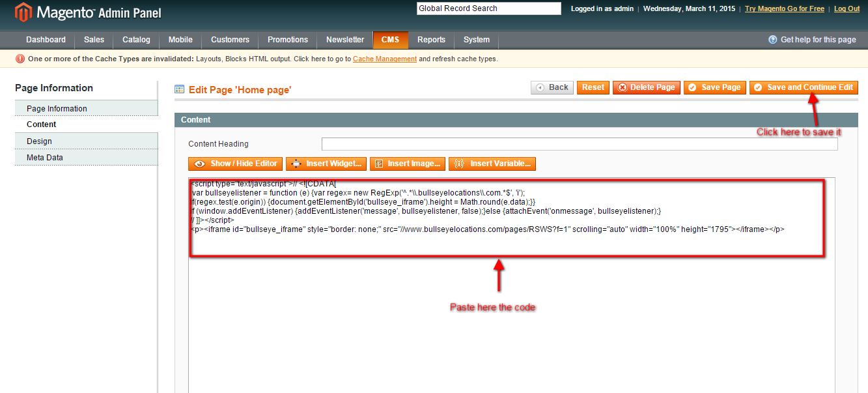This screenshot has height=393, width=868.
Task: Click the Content Heading label
Action: tap(219, 144)
